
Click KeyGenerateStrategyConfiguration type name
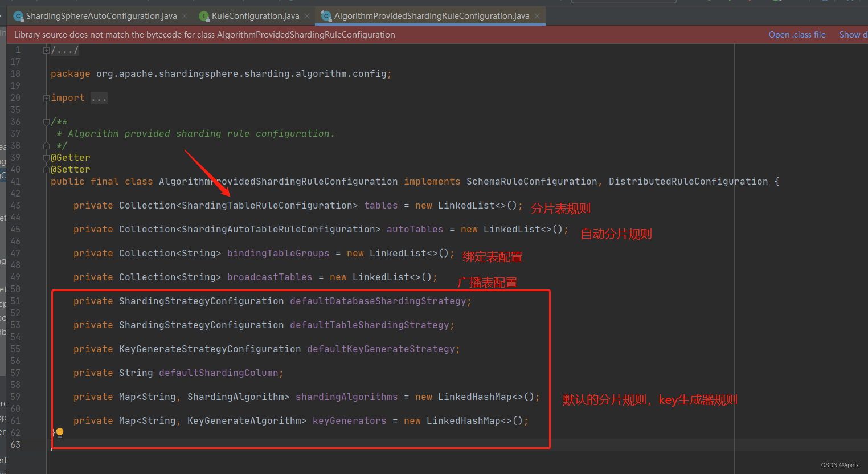pyautogui.click(x=210, y=349)
